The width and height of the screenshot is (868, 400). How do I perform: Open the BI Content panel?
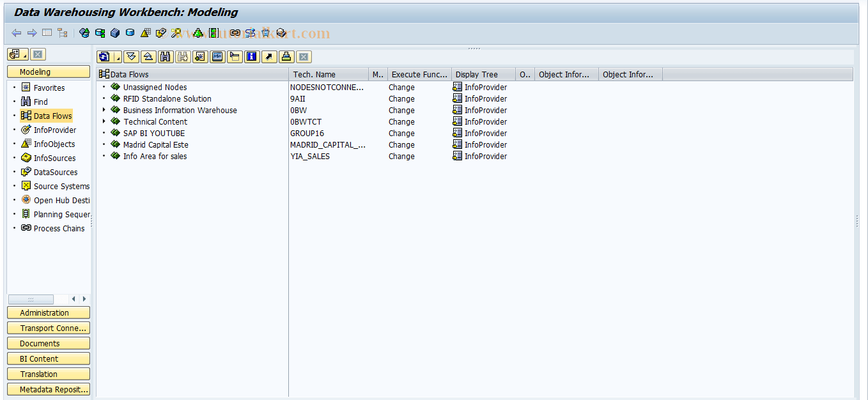point(48,358)
